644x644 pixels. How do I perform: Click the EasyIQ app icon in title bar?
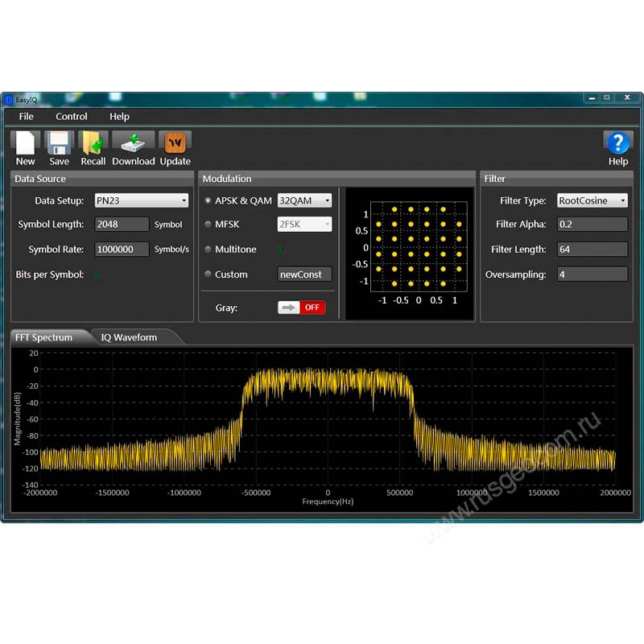coord(9,99)
